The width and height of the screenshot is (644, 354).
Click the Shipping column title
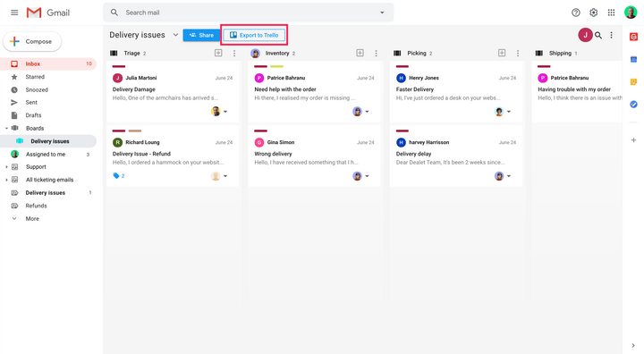pyautogui.click(x=560, y=54)
